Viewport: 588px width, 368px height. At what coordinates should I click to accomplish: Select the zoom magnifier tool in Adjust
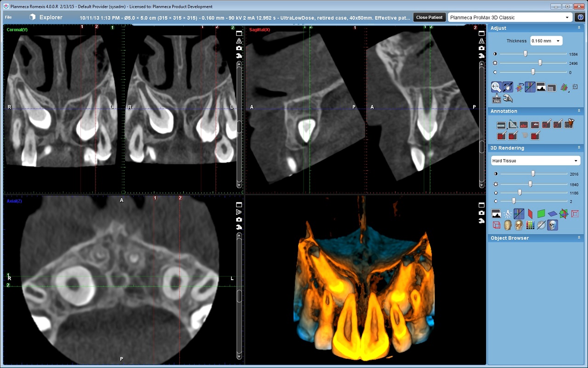coord(496,87)
